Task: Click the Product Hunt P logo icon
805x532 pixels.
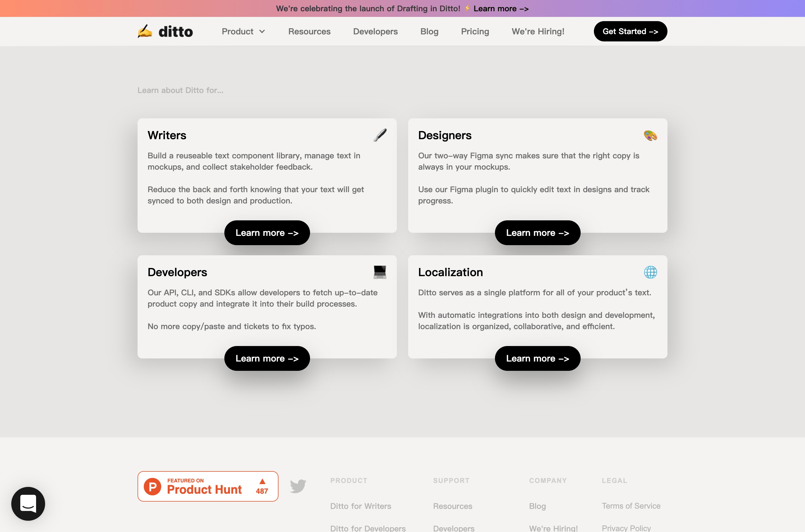Action: click(152, 487)
